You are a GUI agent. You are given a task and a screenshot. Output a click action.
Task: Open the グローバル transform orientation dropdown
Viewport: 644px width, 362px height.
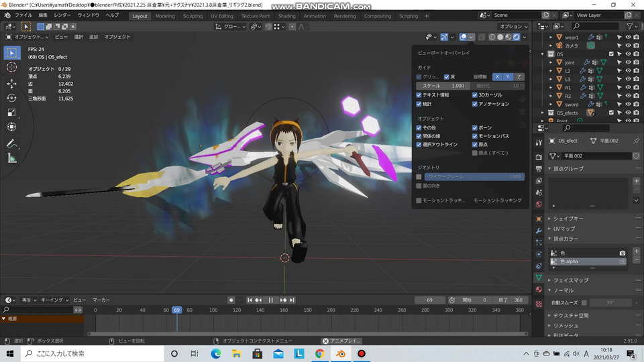click(230, 27)
